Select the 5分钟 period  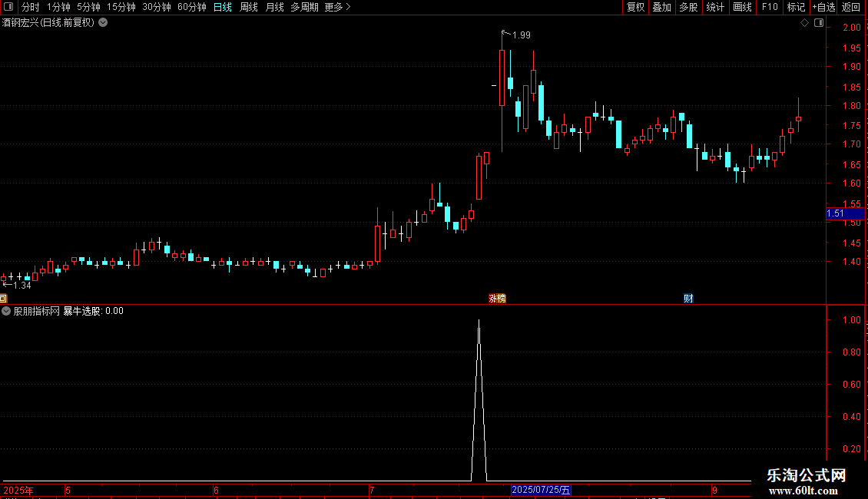[88, 7]
